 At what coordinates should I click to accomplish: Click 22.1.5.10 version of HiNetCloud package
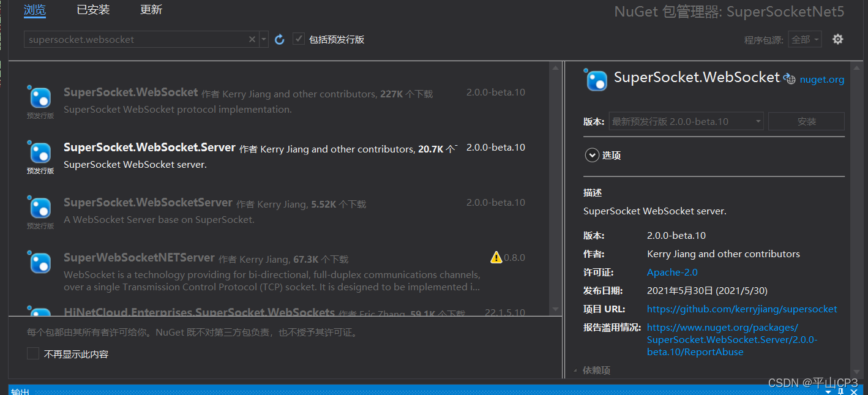pos(505,312)
